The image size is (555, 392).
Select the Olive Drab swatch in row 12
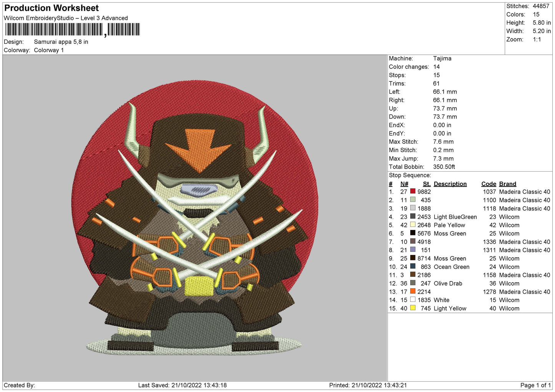413,283
